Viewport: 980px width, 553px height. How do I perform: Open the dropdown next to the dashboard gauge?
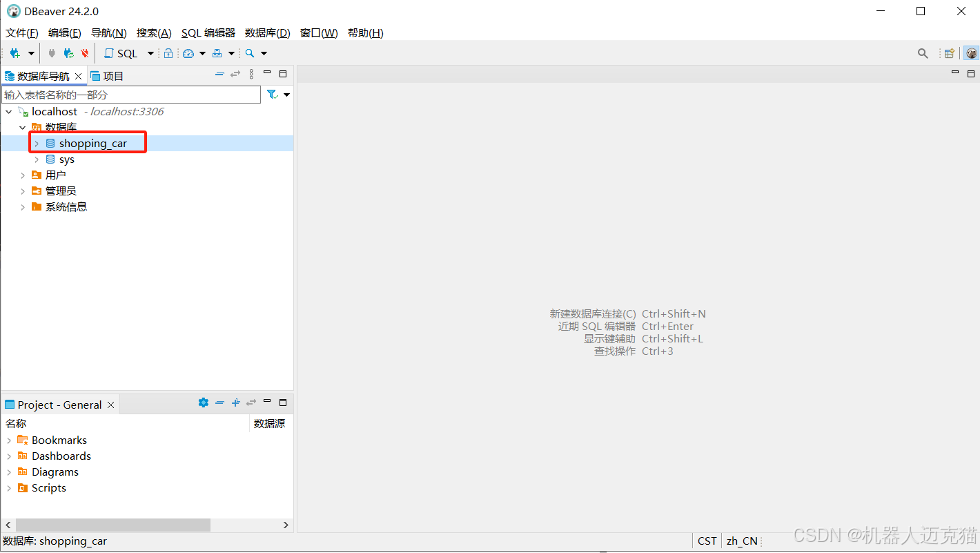[202, 54]
